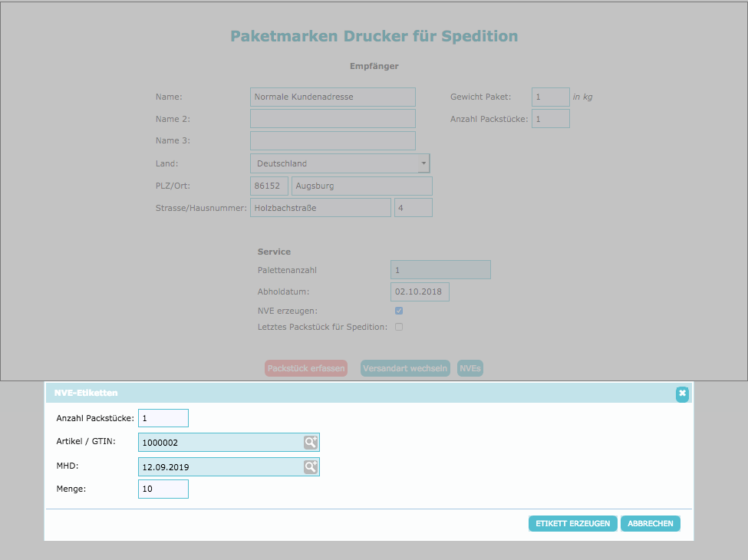Click the Abholdatum date field

(x=420, y=292)
